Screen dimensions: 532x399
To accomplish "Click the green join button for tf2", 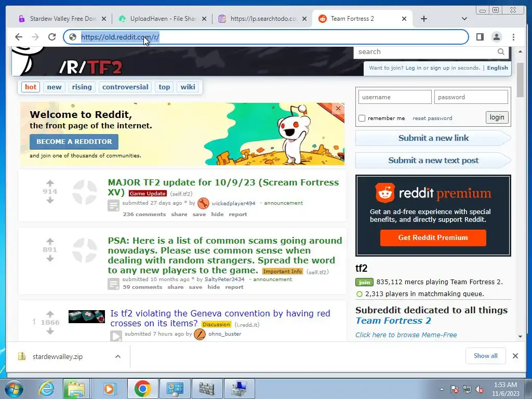I will (364, 282).
